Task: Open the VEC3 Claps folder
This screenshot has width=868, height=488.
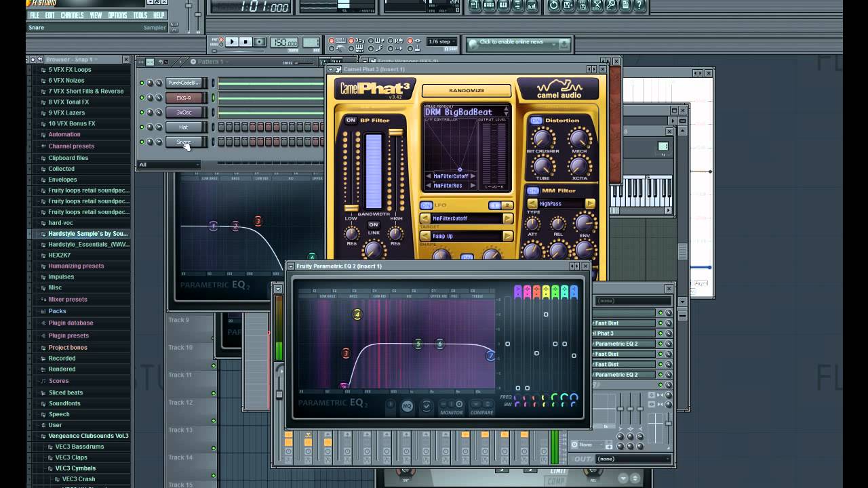Action: [71, 457]
